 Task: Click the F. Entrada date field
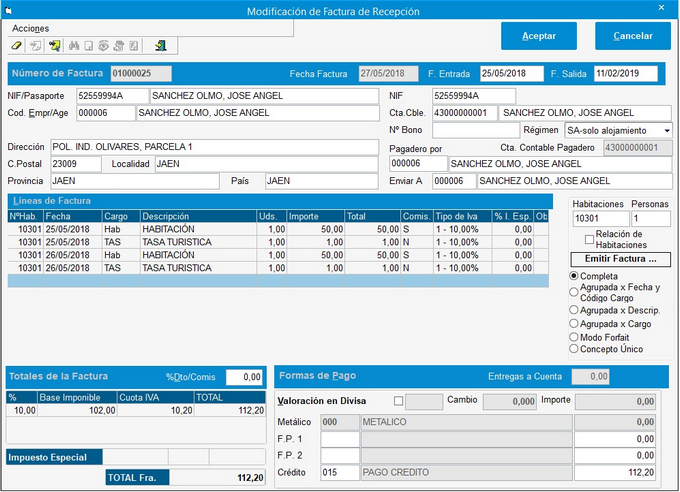point(511,73)
